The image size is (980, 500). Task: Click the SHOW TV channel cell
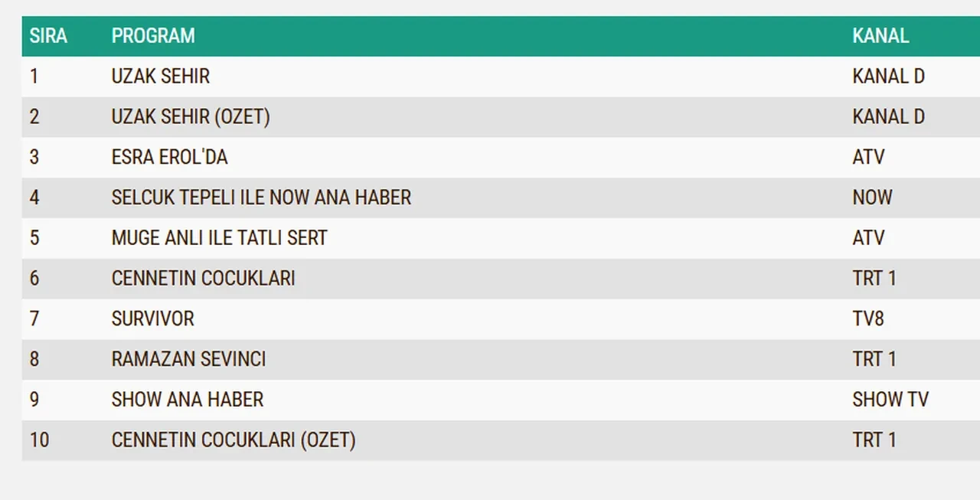click(x=890, y=400)
